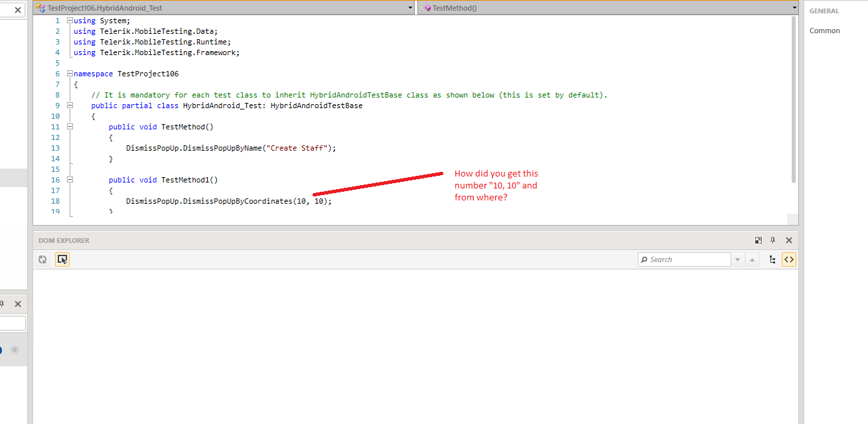Open the TestProject106.HybridAndroid_Test class dropdown
868x430 pixels.
click(411, 8)
